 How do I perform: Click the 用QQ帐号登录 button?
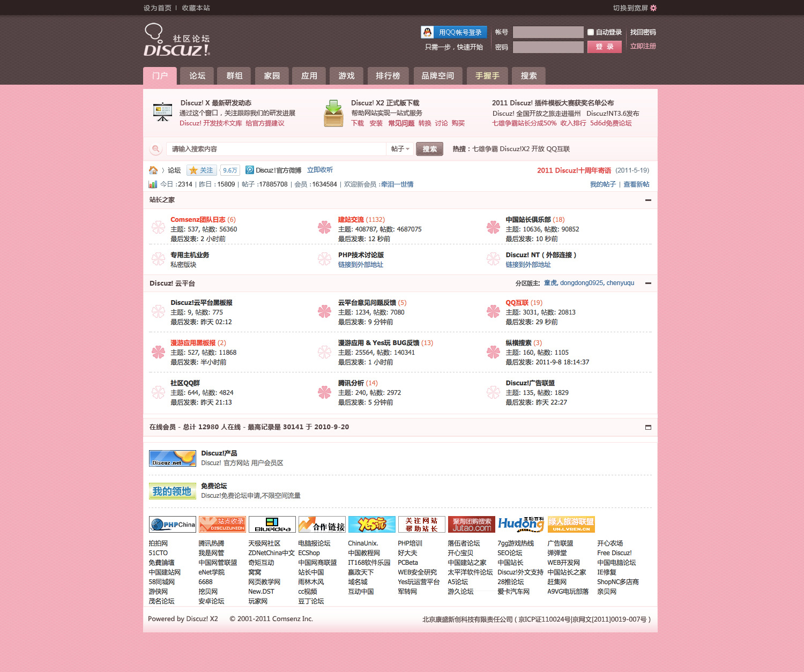click(x=454, y=32)
